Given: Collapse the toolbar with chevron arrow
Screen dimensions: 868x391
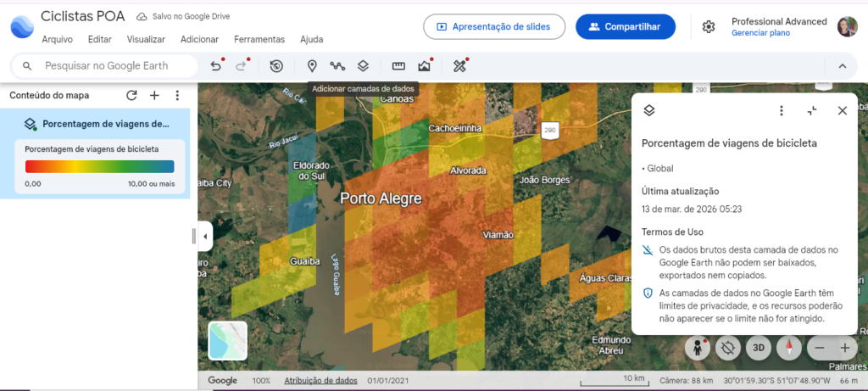Looking at the screenshot, I should tap(842, 66).
